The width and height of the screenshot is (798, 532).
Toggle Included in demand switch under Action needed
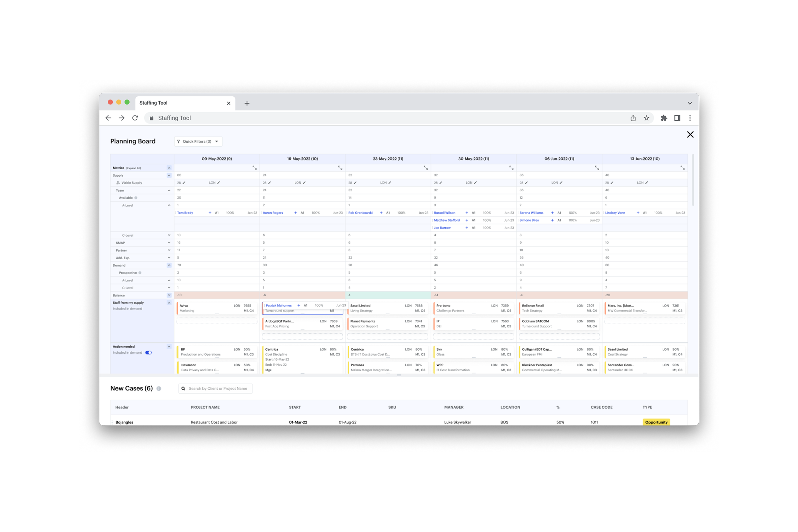pyautogui.click(x=149, y=353)
